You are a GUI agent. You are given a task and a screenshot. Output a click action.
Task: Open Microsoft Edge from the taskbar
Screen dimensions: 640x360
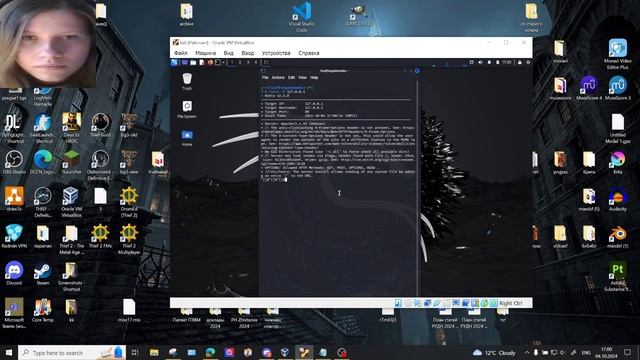coord(211,352)
